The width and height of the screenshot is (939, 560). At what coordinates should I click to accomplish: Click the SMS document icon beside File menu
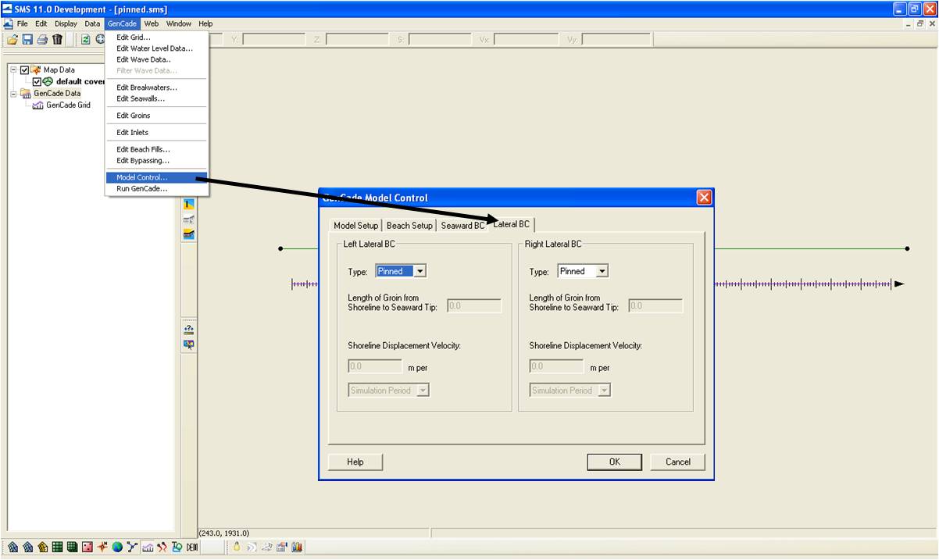point(8,23)
